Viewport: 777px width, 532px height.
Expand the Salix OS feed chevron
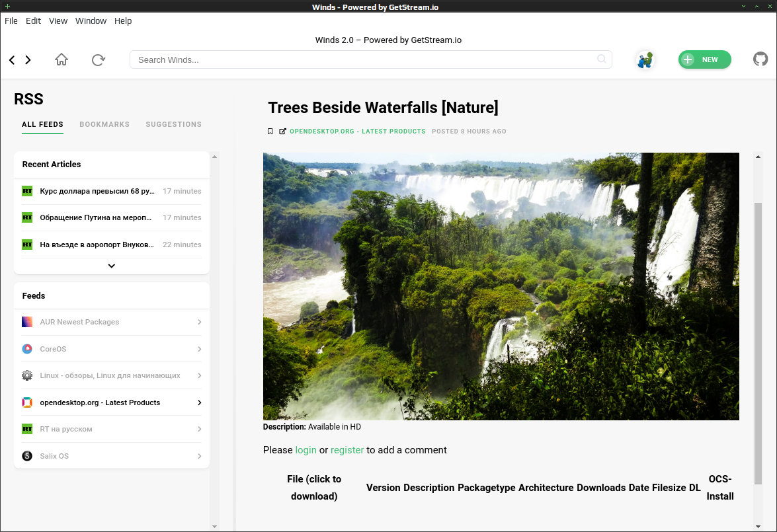coord(199,456)
